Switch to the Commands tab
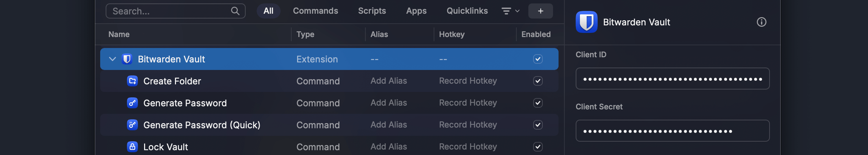The image size is (868, 155). click(x=315, y=11)
